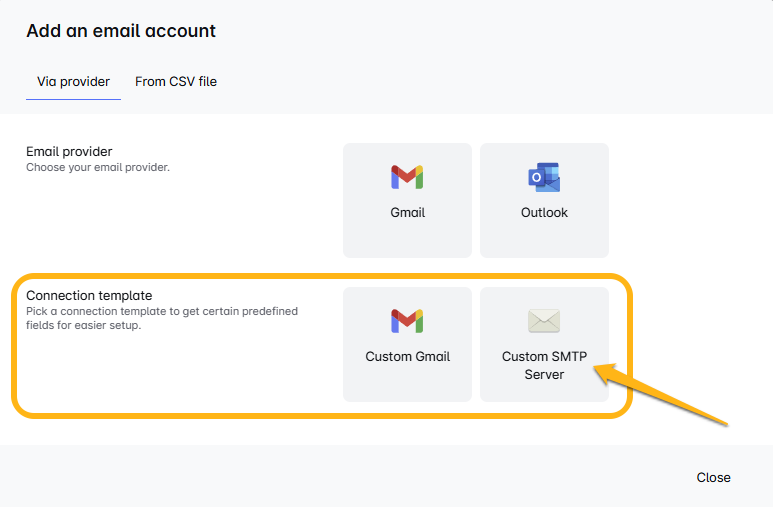Close the Add an email account dialog
This screenshot has width=773, height=507.
point(713,477)
